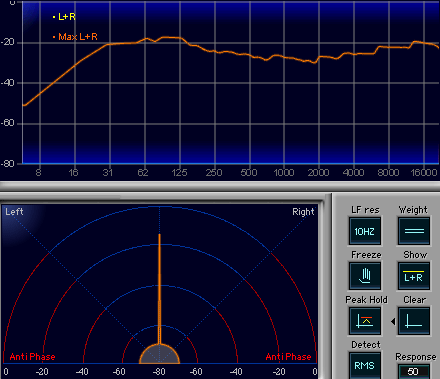440x379 pixels.
Task: Click the Response value field showing 50
Action: pos(413,371)
